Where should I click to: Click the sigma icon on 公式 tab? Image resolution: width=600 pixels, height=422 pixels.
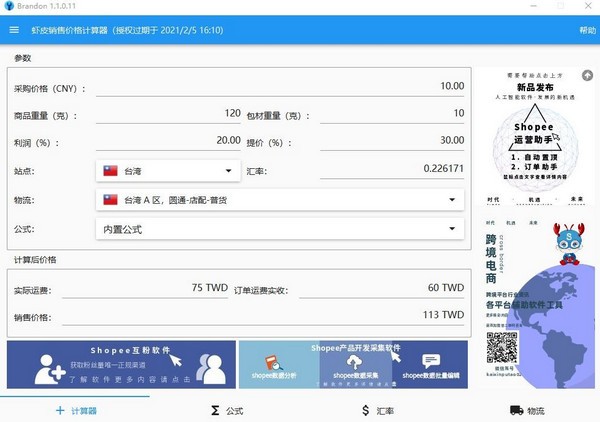tap(215, 411)
